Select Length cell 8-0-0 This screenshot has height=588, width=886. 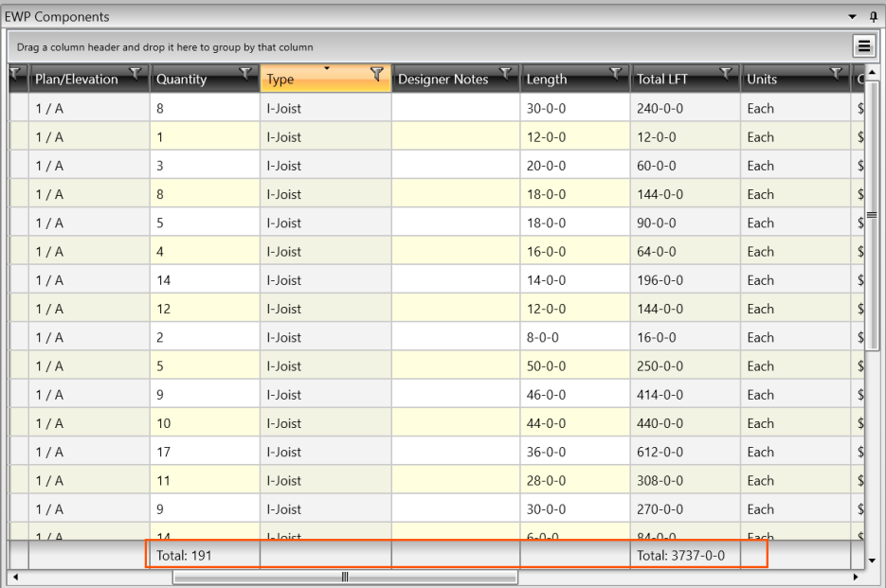click(575, 337)
